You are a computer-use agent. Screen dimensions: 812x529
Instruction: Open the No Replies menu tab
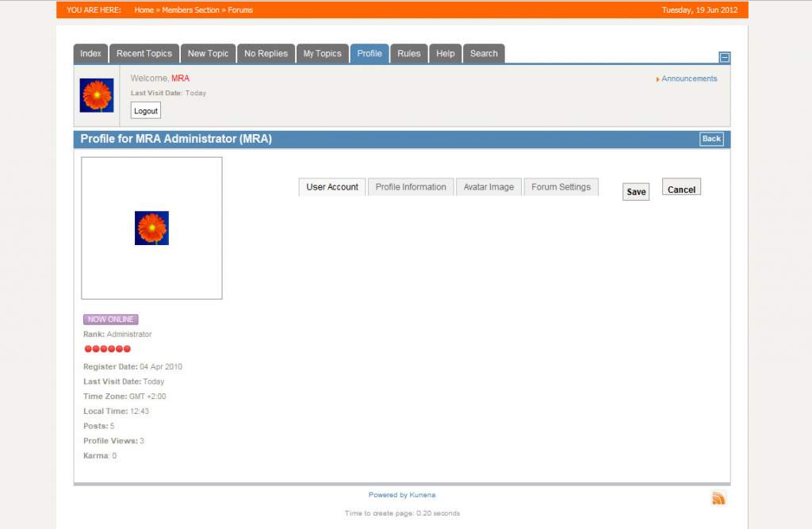point(266,54)
